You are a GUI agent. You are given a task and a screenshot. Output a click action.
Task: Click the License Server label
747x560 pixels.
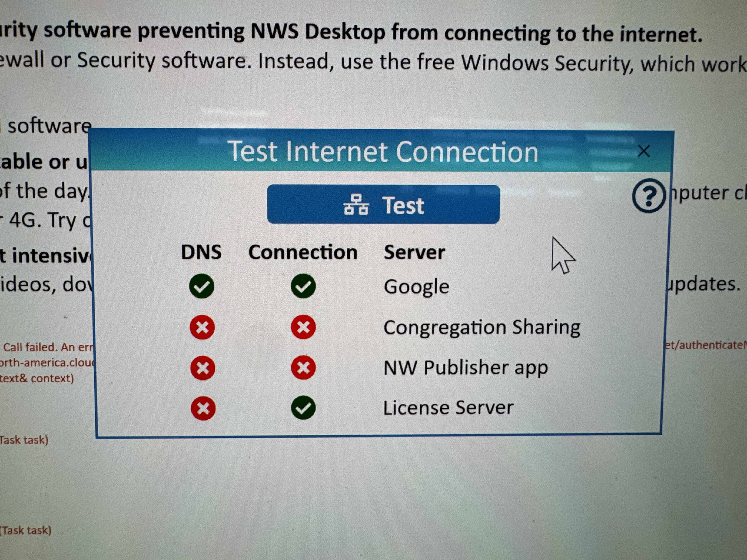tap(448, 408)
